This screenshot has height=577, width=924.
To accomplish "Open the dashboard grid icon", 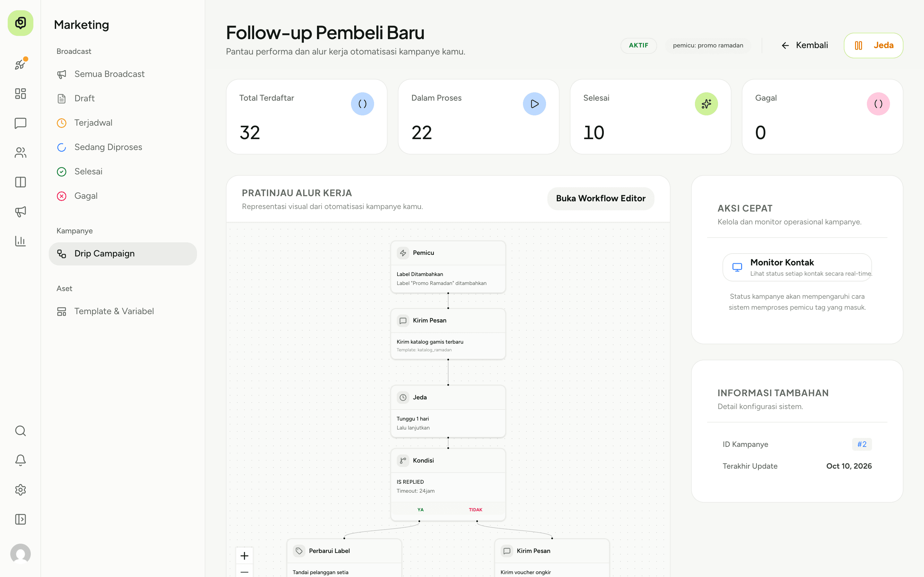I will pos(20,94).
